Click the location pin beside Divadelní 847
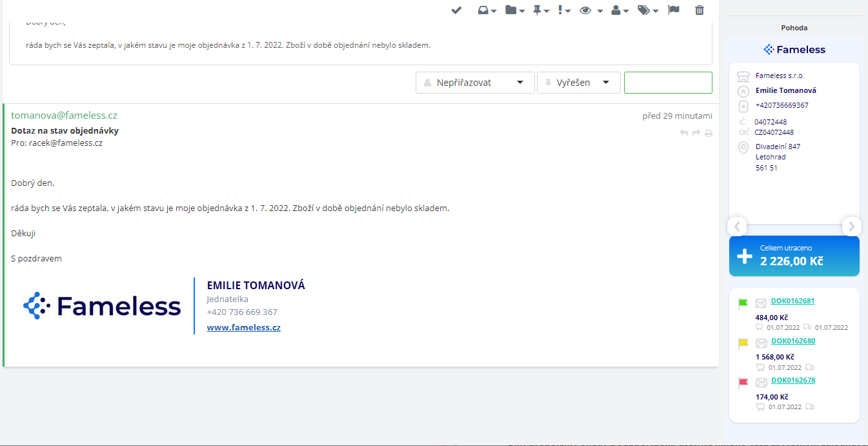This screenshot has height=446, width=868. (x=743, y=148)
